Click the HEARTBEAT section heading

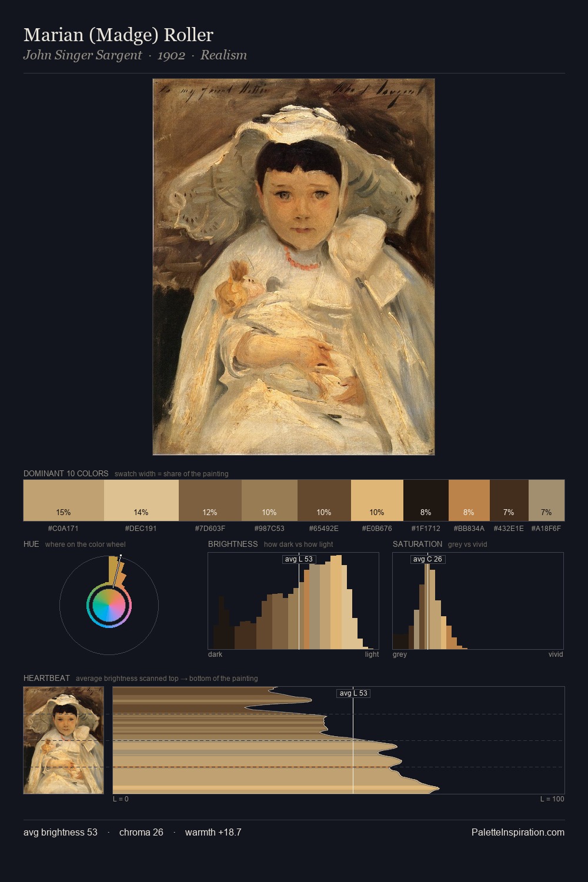(46, 678)
